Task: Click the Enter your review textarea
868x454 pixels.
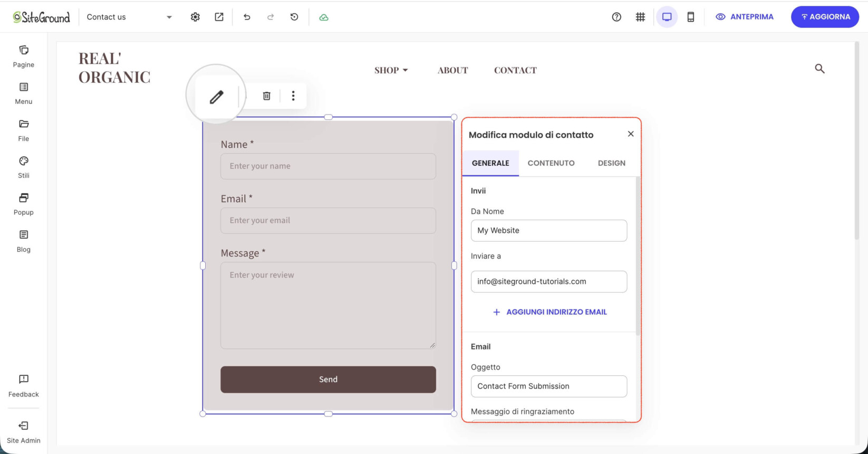Action: click(328, 306)
